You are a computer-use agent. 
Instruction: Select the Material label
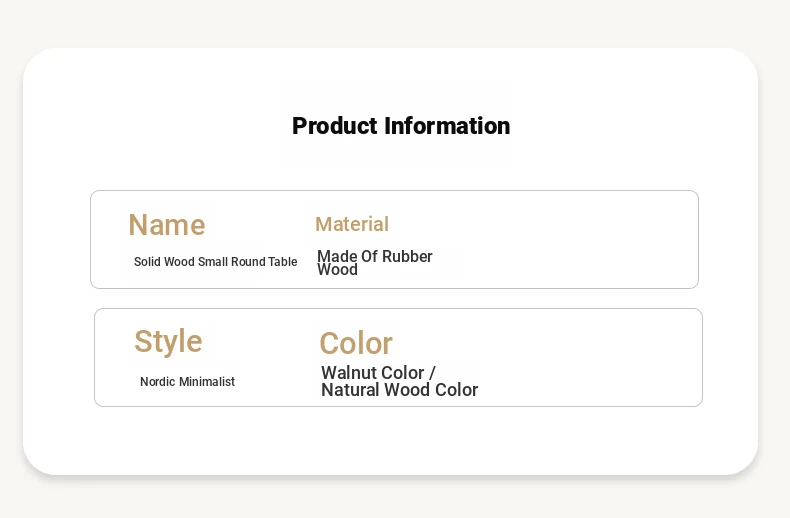(352, 224)
